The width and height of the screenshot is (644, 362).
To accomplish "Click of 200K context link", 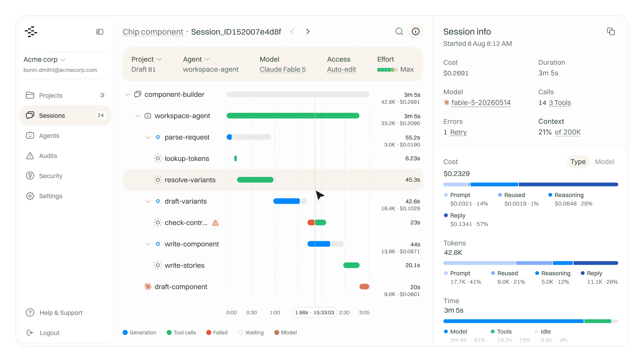I will [x=568, y=132].
